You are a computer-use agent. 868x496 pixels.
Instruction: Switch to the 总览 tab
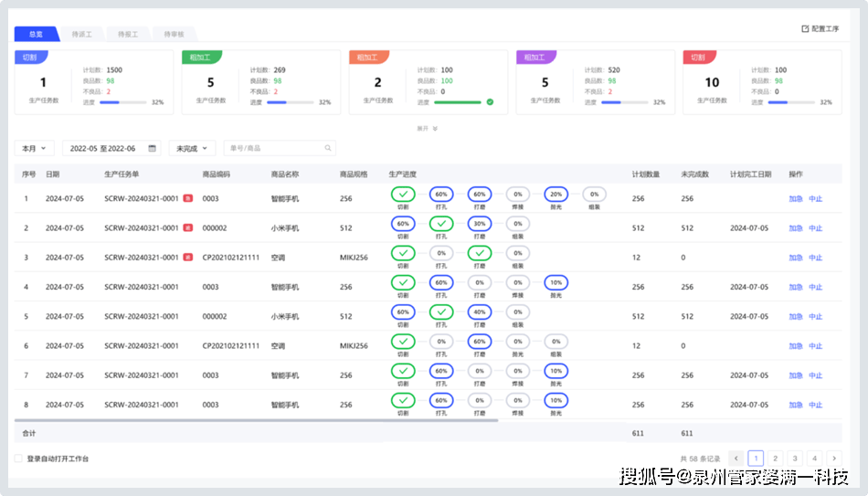click(36, 35)
